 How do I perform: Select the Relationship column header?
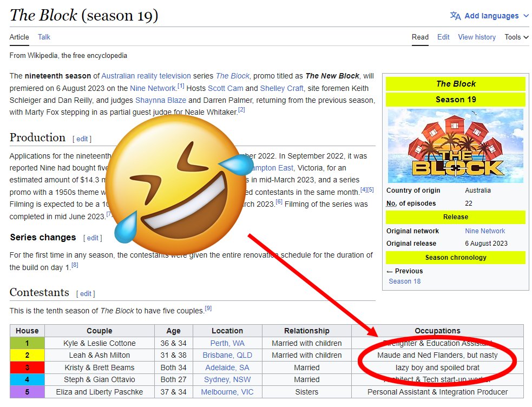tap(307, 331)
